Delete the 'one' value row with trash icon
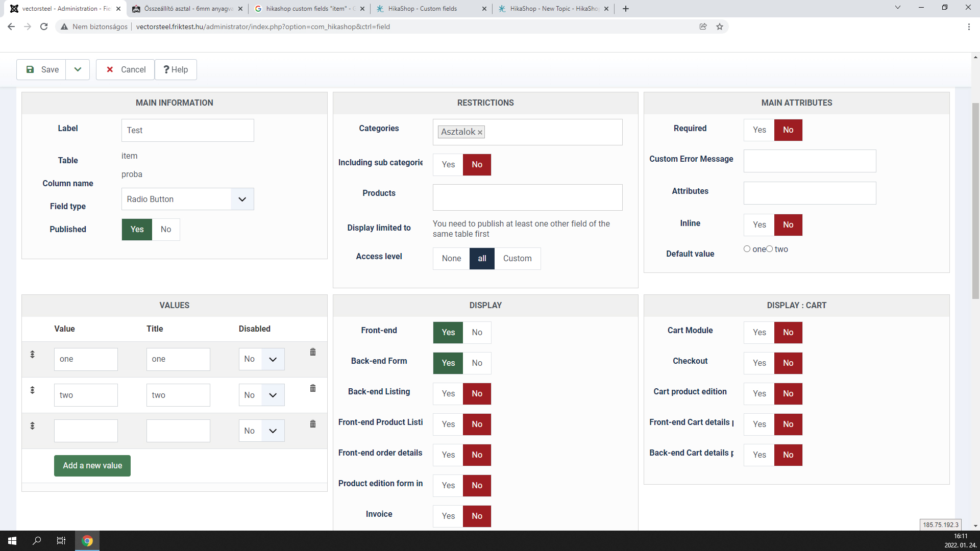980x551 pixels. pos(313,352)
